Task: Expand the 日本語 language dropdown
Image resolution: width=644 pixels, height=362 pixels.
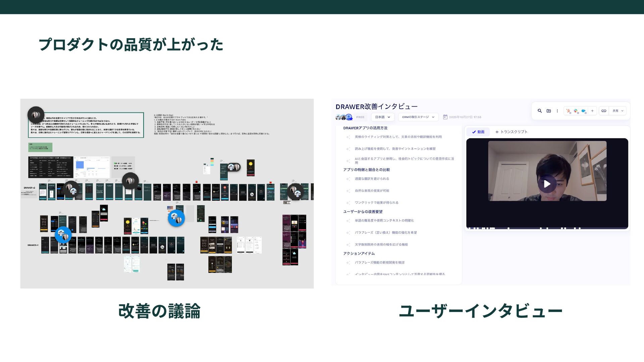Action: [382, 117]
